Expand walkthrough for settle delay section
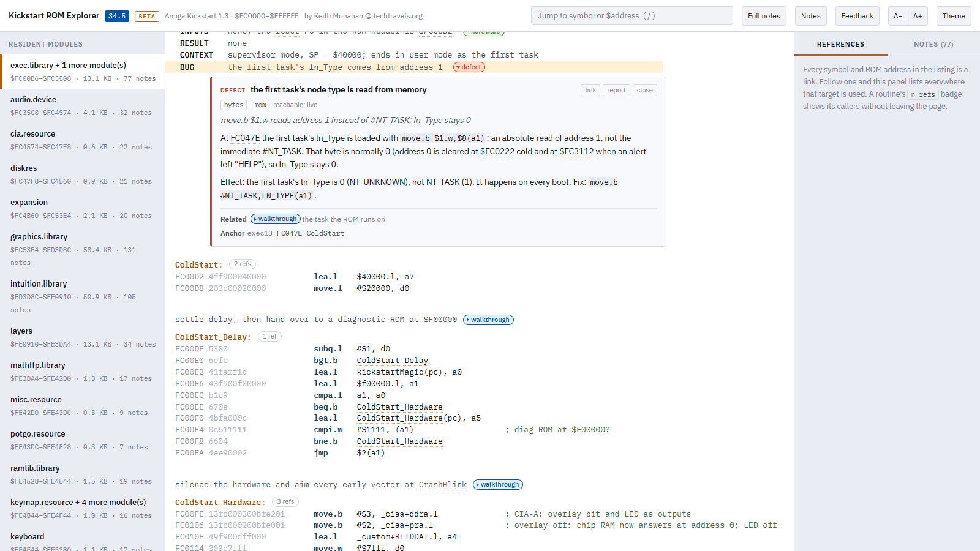Viewport: 980px width, 551px height. click(488, 320)
